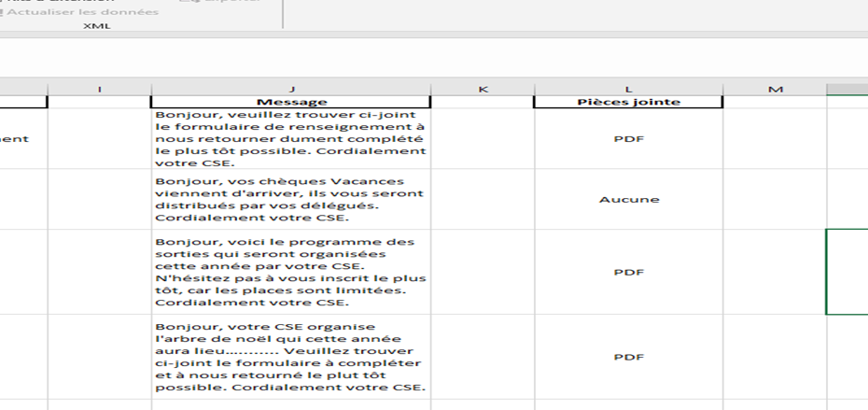Select the chèques Vacances message cell
The image size is (868, 410).
pos(291,199)
